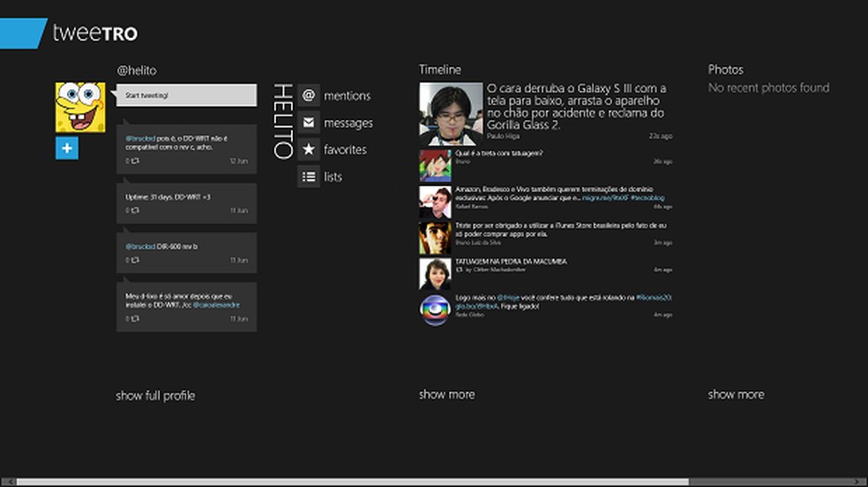Open 'Qual é a treta com tatuagem?' tweet

[x=498, y=154]
